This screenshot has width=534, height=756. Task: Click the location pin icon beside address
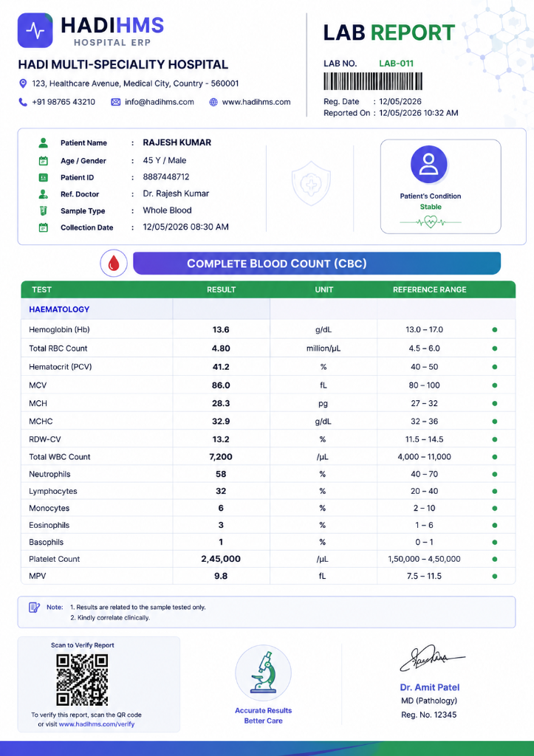(23, 83)
